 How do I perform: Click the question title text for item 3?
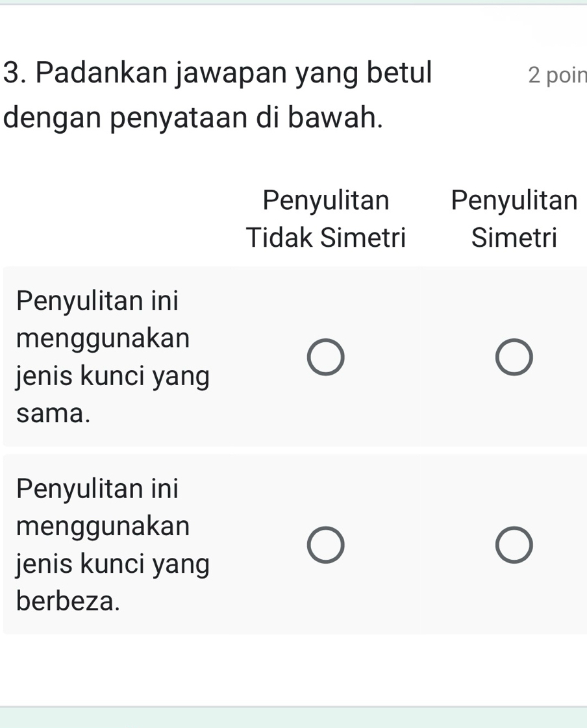218,94
